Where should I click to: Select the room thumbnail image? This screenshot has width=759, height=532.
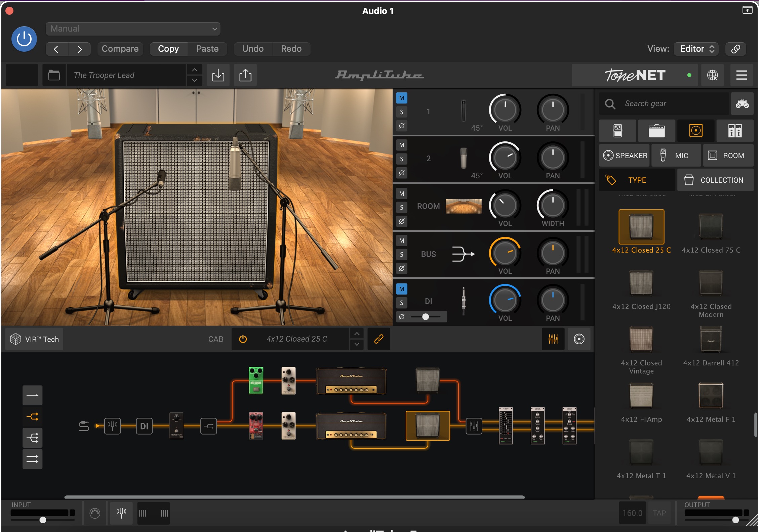click(464, 206)
